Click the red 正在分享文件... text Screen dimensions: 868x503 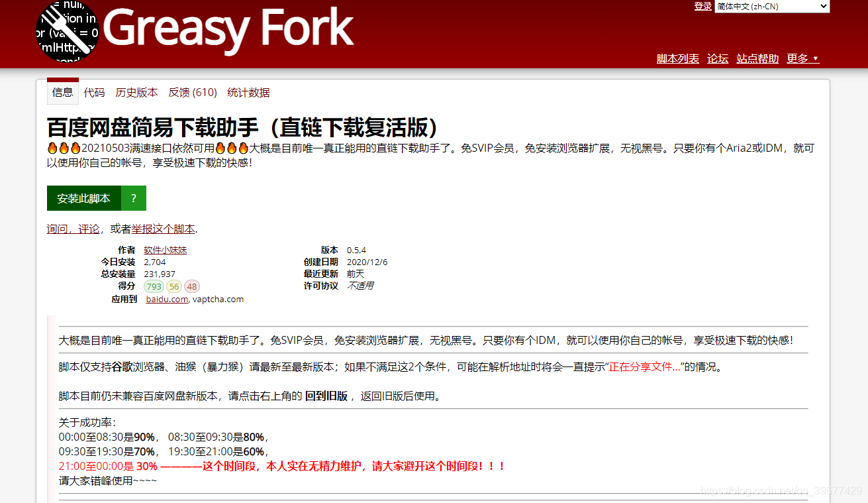pyautogui.click(x=646, y=366)
